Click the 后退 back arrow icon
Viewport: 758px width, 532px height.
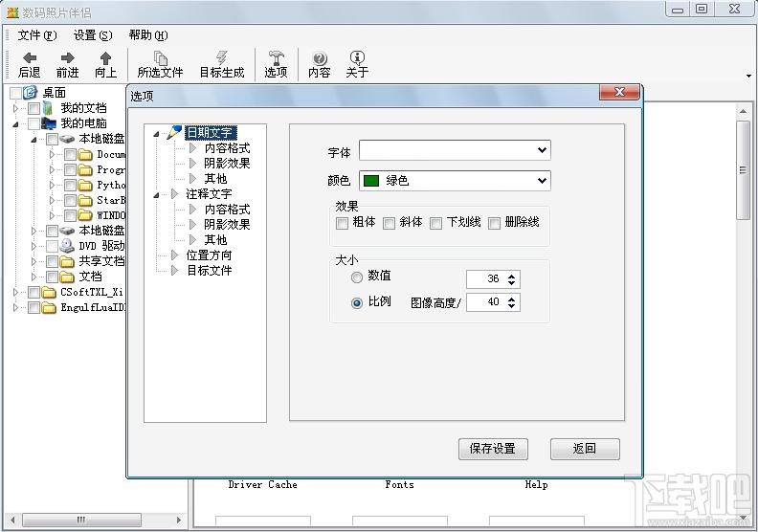point(29,58)
